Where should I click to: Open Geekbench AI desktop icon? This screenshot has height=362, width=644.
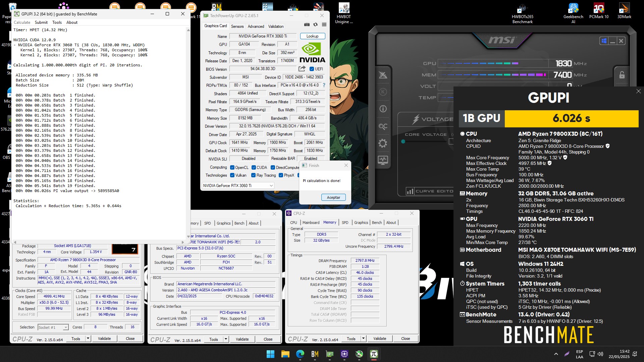tap(573, 13)
